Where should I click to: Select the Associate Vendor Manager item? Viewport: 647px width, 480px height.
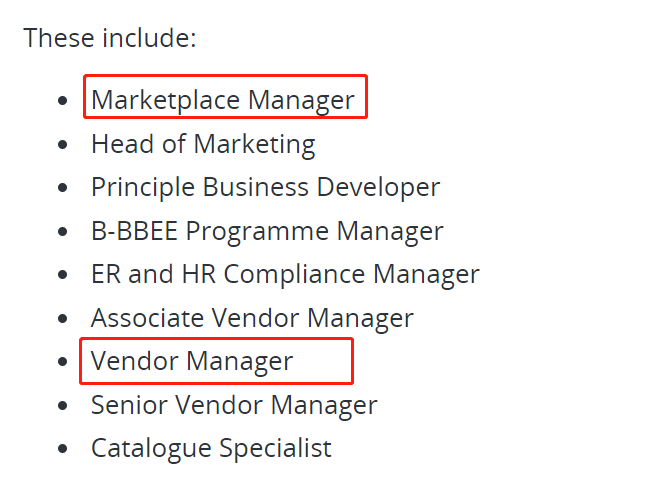click(252, 318)
